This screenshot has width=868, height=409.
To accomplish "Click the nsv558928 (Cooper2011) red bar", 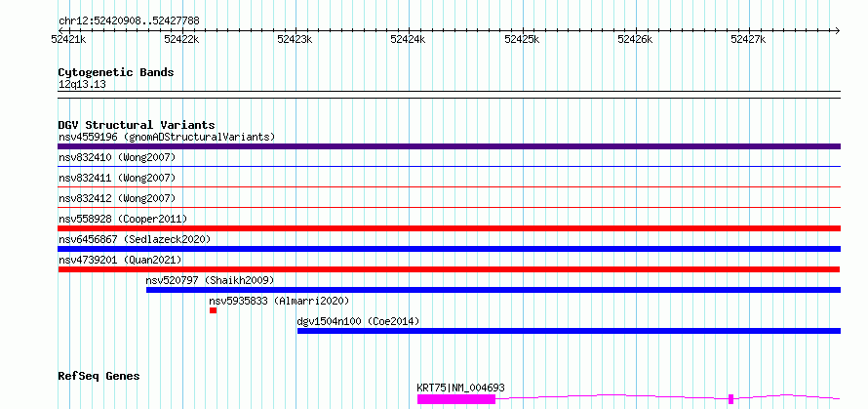I will tap(449, 228).
